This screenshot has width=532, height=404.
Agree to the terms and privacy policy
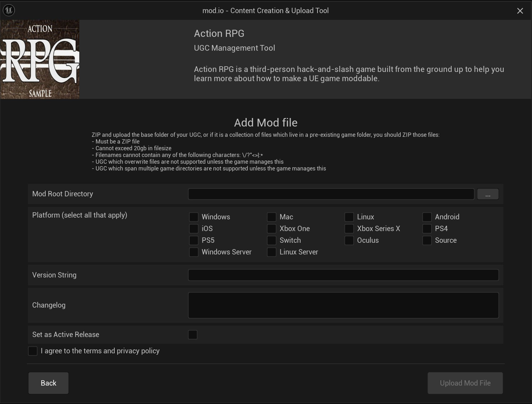33,350
